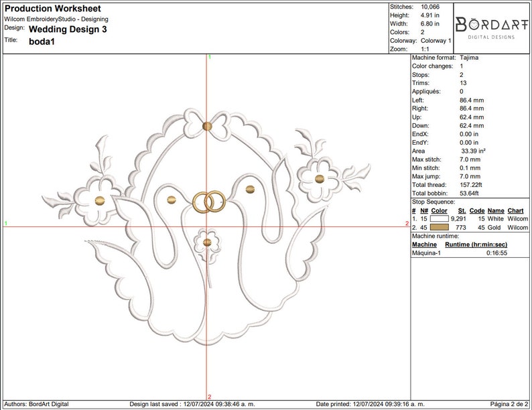The width and height of the screenshot is (532, 410).
Task: Click the gold center of right flower
Action: (320, 179)
